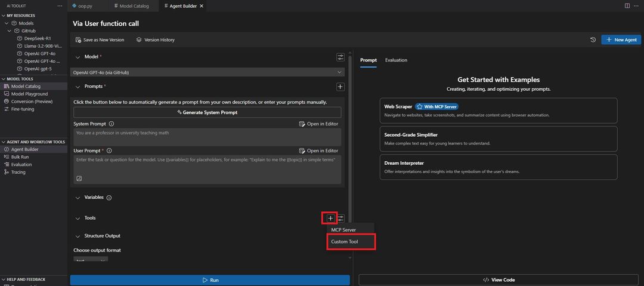The height and width of the screenshot is (286, 644).
Task: Open AI Toolkit more actions ellipsis
Action: click(60, 6)
